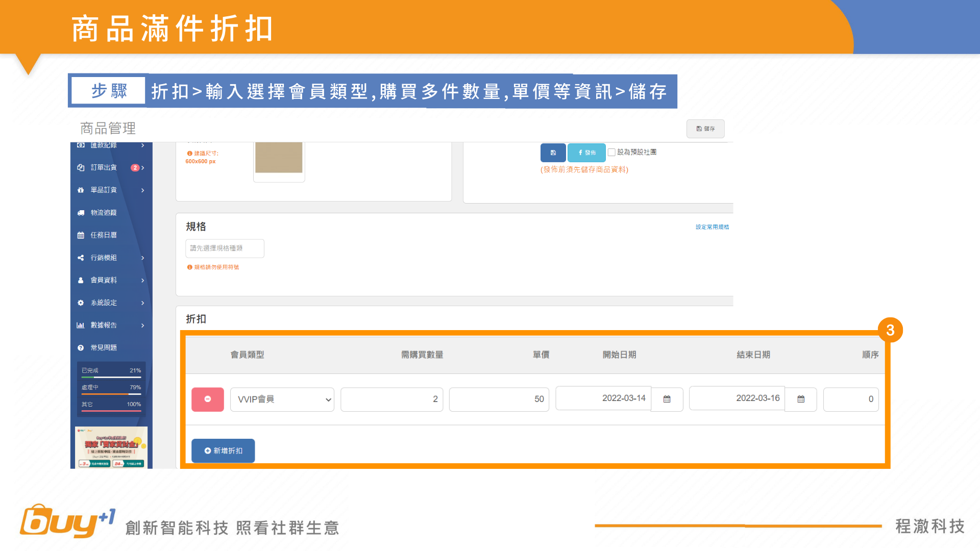Screen dimensions: 980x551
Task: Open the start date calendar picker
Action: coord(667,399)
